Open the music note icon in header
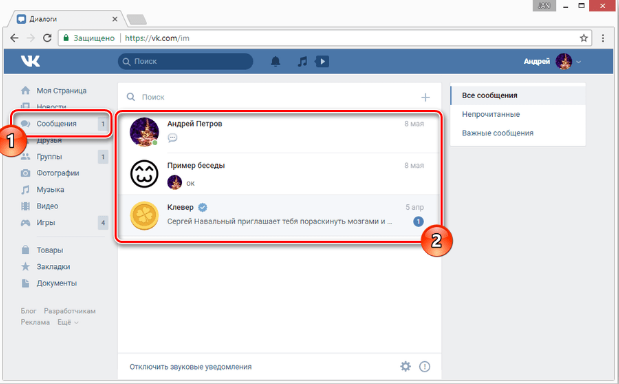Viewport: 619px width, 384px height. point(302,61)
